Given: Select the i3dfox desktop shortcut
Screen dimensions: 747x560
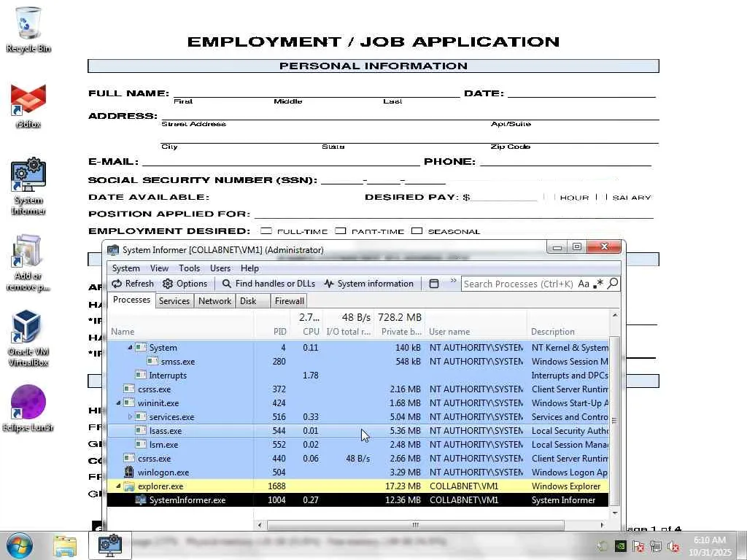Looking at the screenshot, I should 28,106.
